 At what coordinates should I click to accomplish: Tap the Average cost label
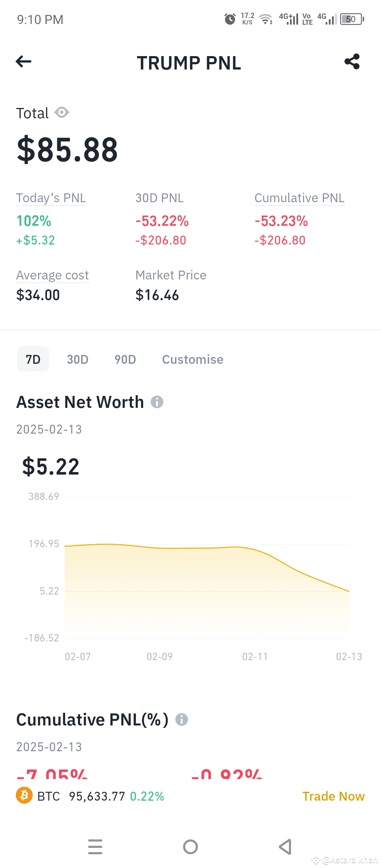click(53, 275)
